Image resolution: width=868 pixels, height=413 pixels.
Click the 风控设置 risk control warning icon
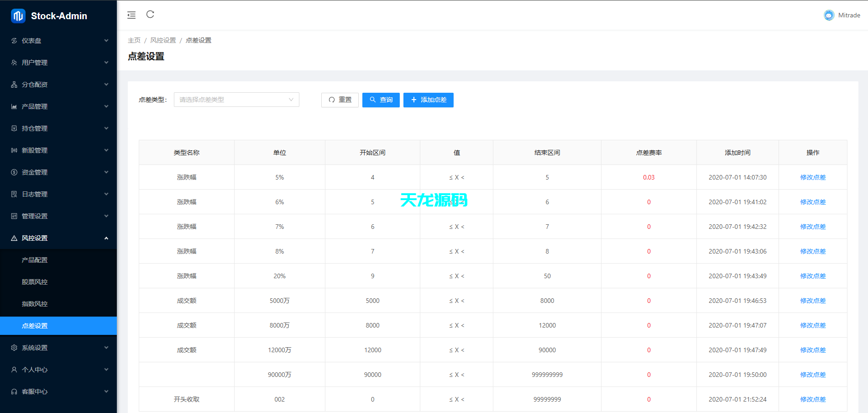pyautogui.click(x=14, y=238)
